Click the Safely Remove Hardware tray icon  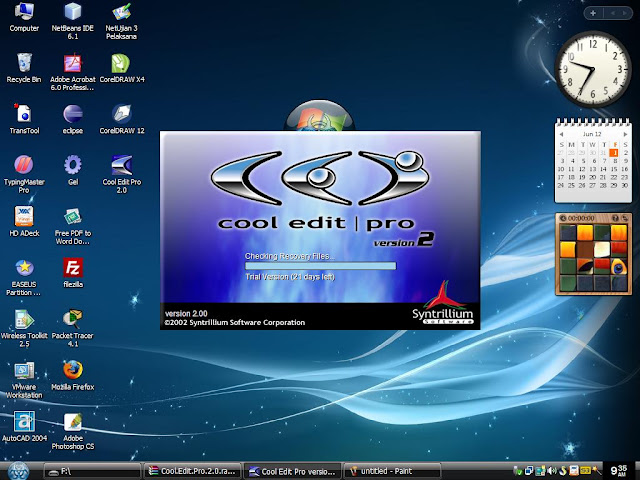[518, 471]
